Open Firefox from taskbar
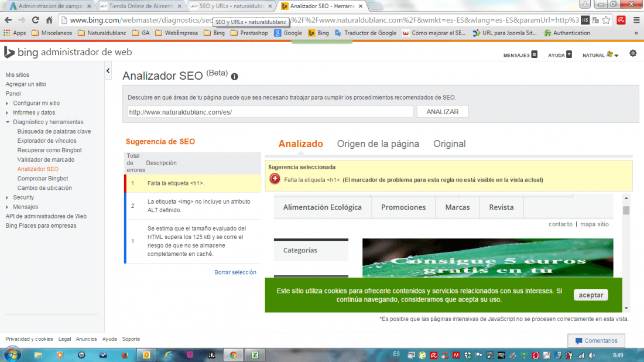The width and height of the screenshot is (644, 362). pos(125,355)
